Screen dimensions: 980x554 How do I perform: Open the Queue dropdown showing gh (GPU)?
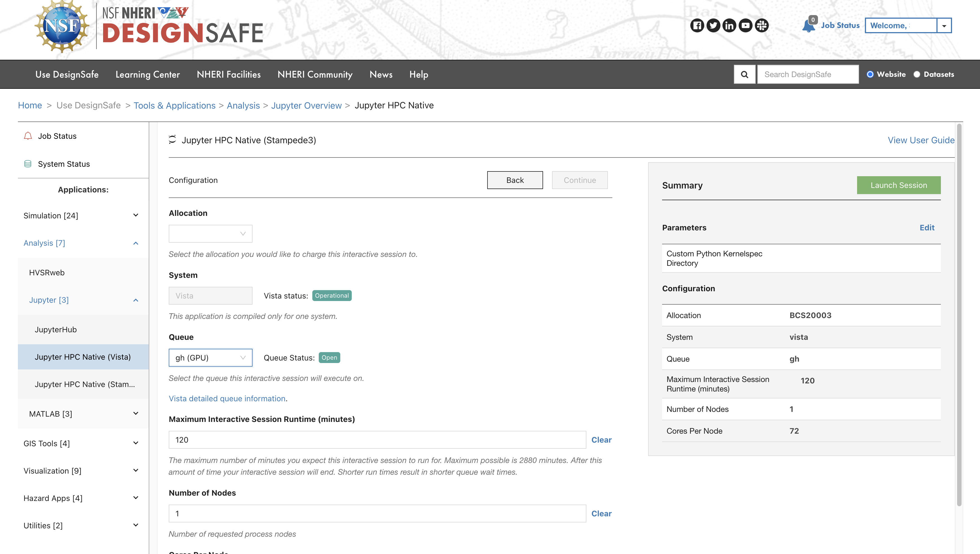(210, 357)
